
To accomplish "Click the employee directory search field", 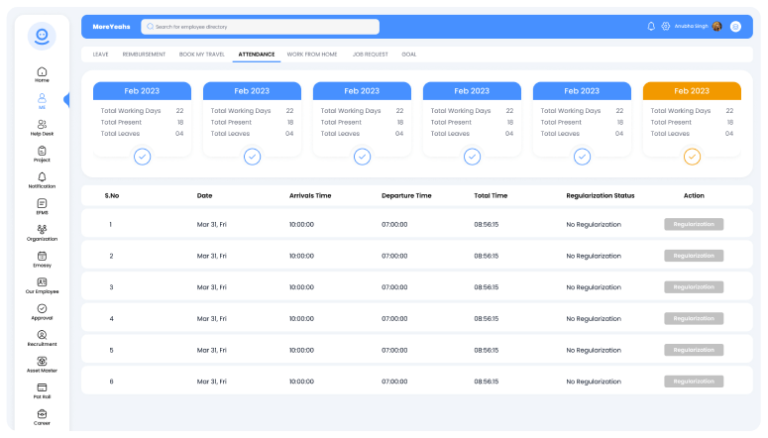I will (x=260, y=27).
